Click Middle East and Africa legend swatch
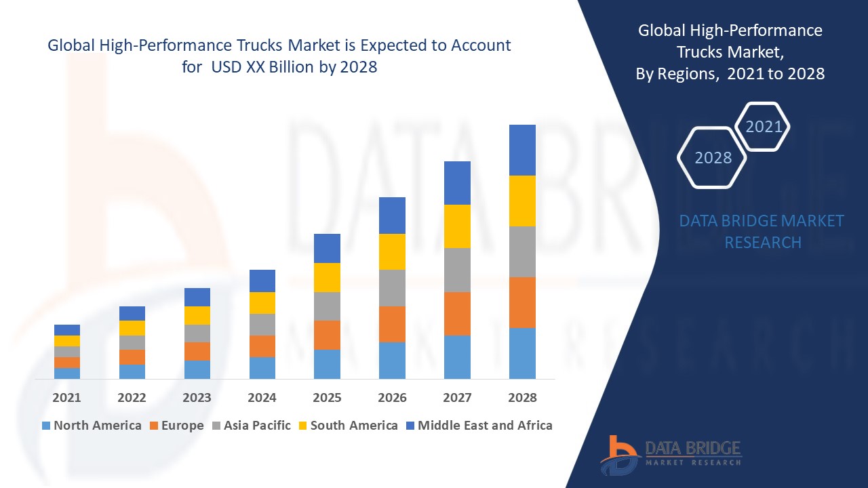 [410, 426]
